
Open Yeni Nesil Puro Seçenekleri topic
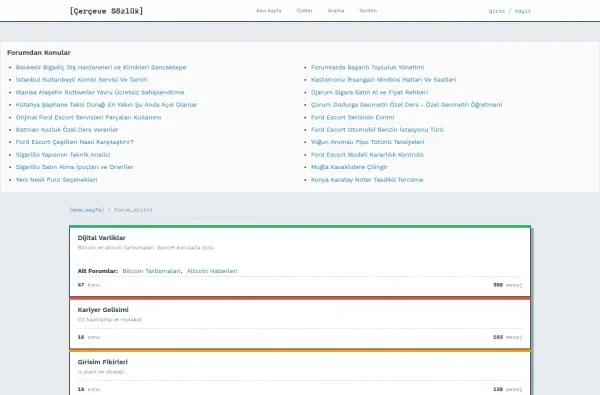pos(56,180)
